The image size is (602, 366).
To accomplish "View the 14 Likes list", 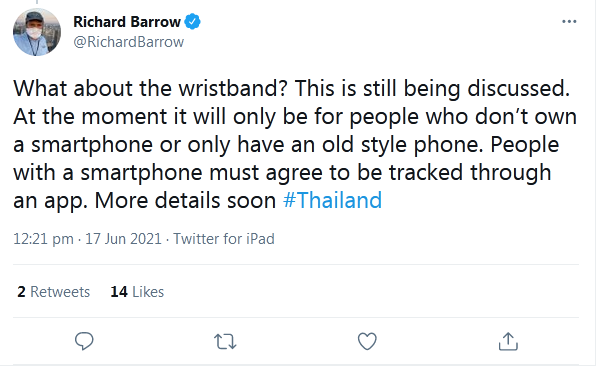I will (x=137, y=292).
